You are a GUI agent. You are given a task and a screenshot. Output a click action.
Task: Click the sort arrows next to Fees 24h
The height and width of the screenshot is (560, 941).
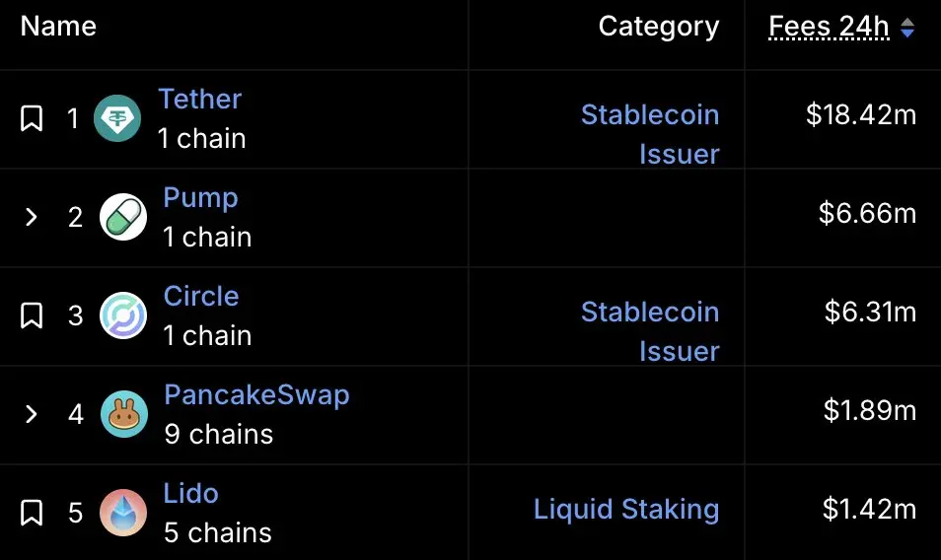[x=907, y=28]
